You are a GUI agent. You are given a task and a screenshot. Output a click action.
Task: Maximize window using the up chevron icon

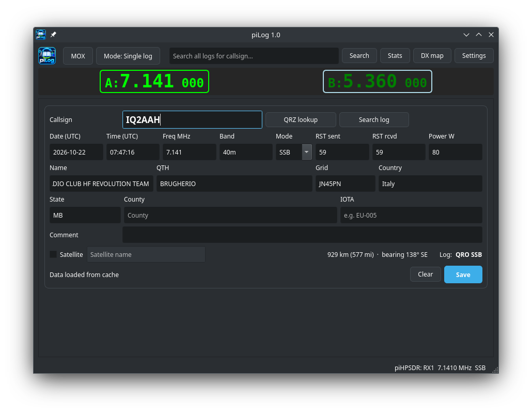pyautogui.click(x=479, y=35)
